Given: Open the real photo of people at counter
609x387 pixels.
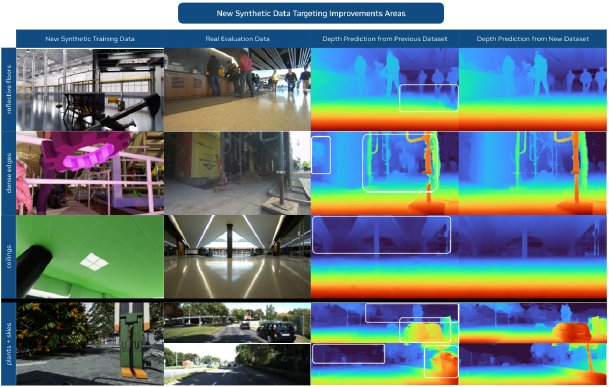Looking at the screenshot, I should (x=237, y=89).
